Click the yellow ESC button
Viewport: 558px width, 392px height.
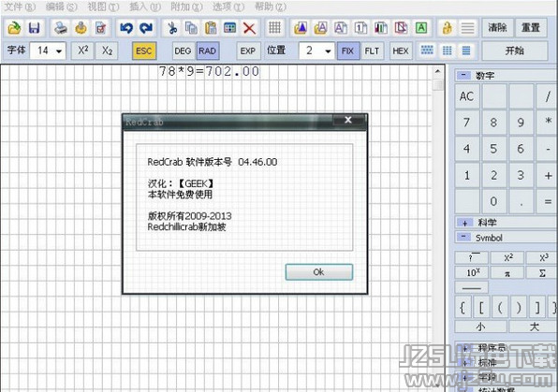coord(144,51)
